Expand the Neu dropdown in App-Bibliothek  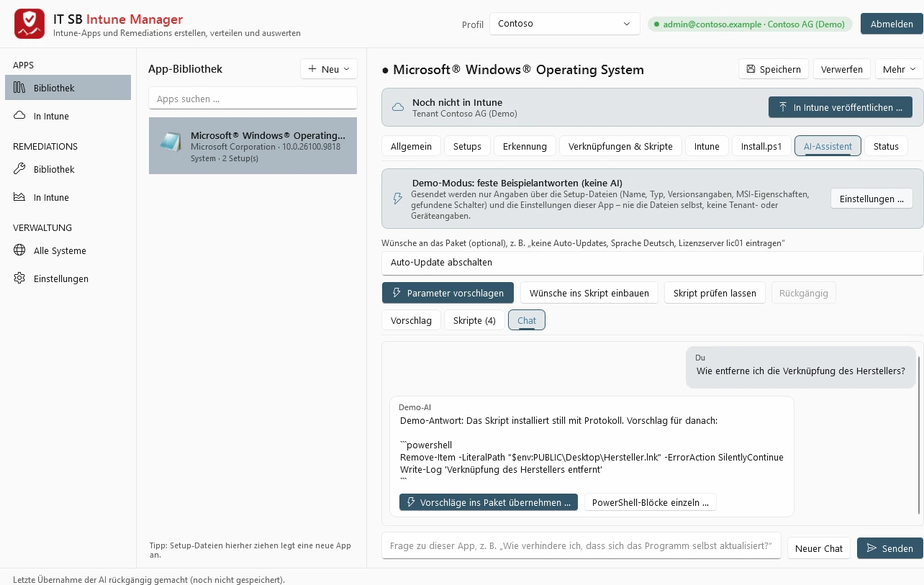[329, 69]
